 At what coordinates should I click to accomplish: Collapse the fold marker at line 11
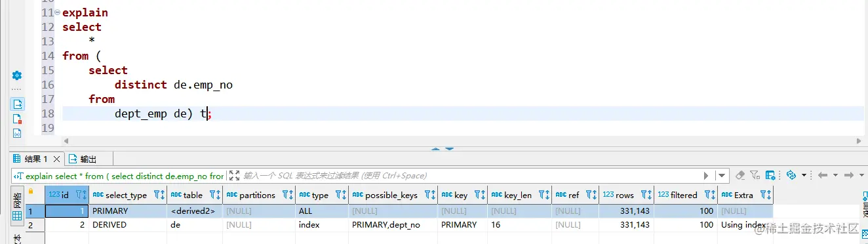[x=58, y=13]
